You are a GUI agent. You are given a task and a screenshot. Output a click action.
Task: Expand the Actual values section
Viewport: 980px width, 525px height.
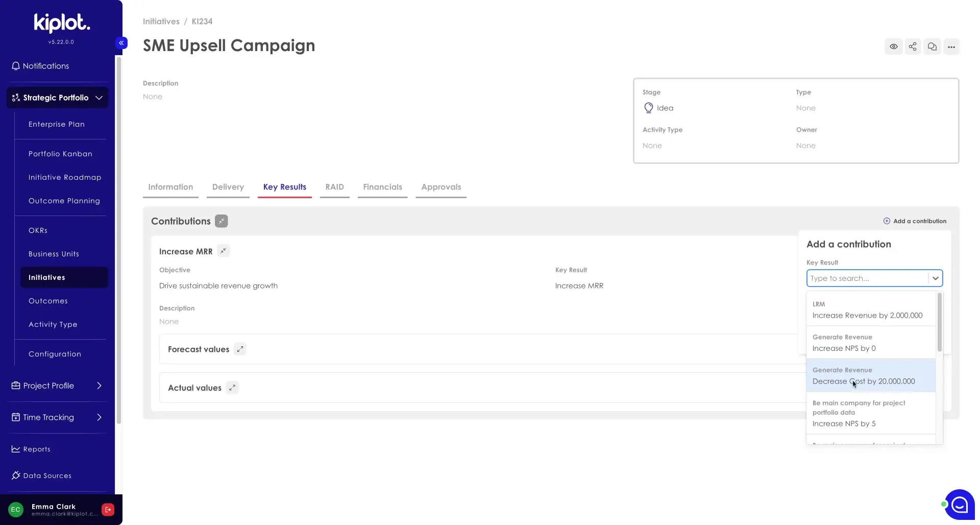click(232, 388)
